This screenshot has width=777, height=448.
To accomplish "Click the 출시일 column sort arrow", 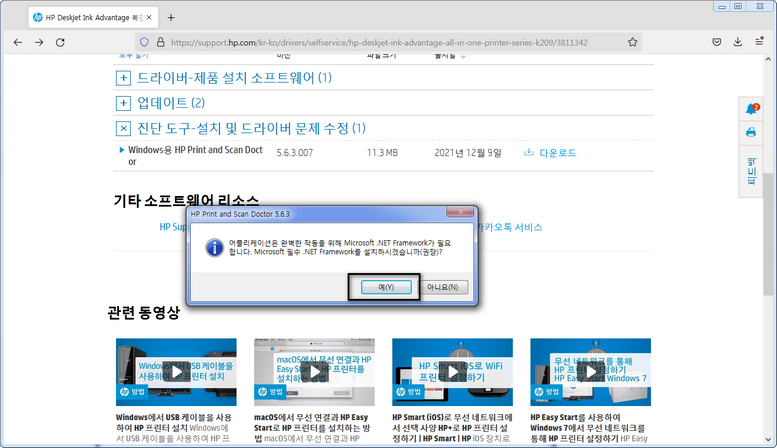I will pos(463,57).
